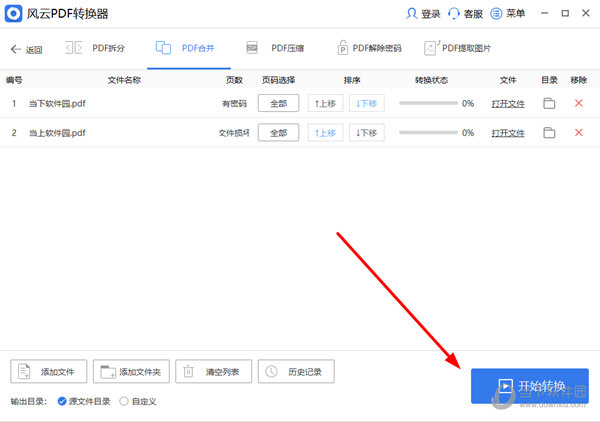Click the 排序 column header
This screenshot has height=422, width=600.
352,80
